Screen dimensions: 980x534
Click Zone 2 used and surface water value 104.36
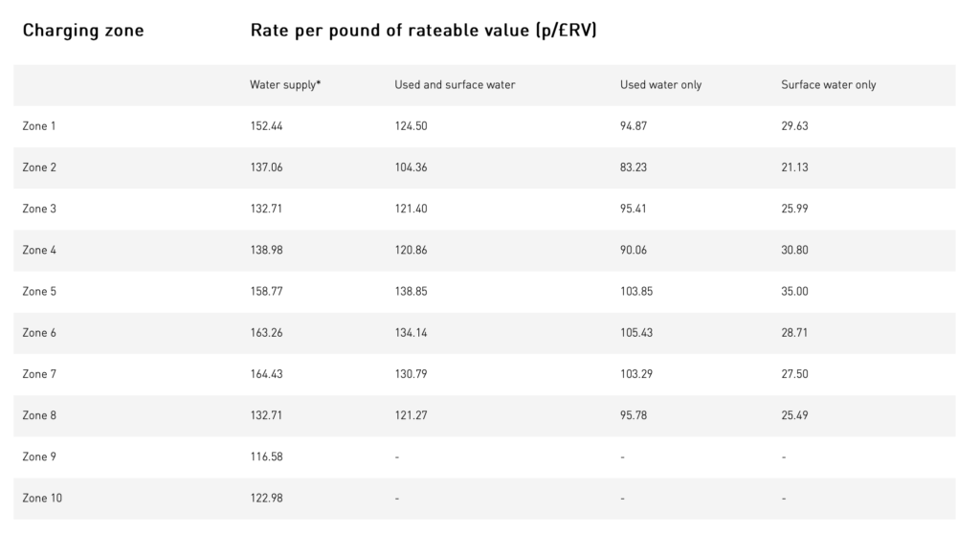[411, 167]
